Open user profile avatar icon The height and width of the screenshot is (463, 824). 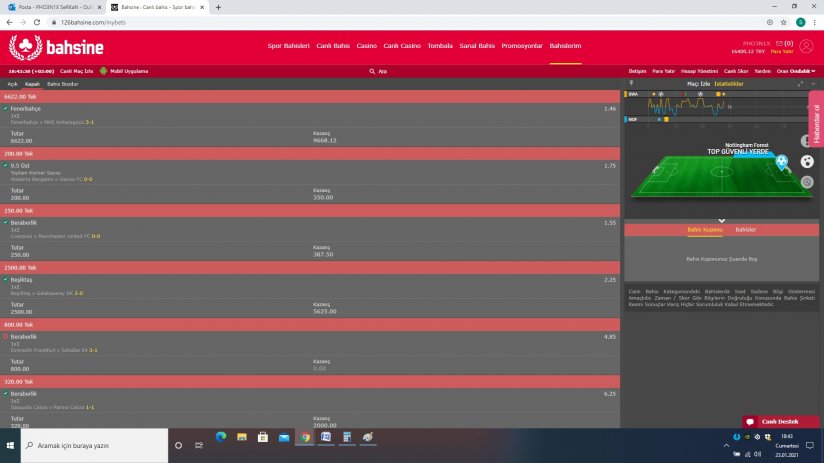coord(806,47)
